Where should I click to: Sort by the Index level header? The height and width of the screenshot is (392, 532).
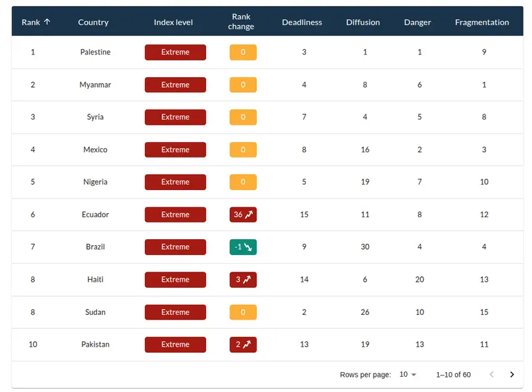[174, 22]
